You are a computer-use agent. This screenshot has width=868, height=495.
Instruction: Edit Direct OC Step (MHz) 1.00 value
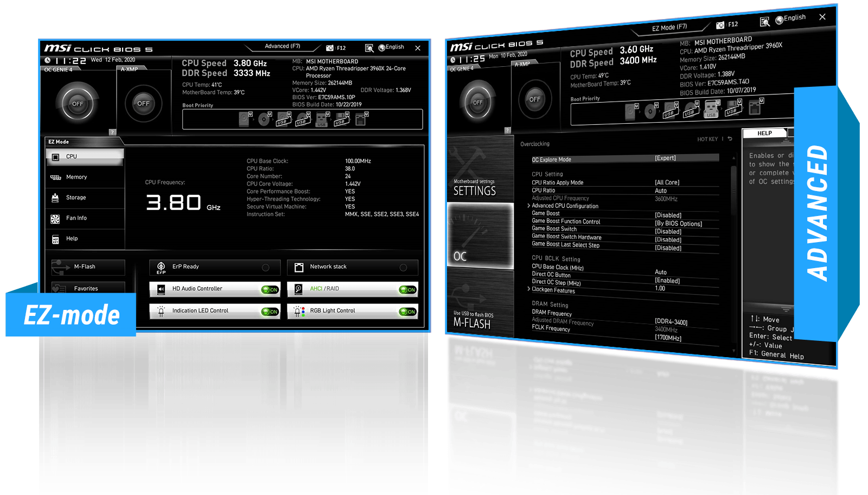(660, 289)
